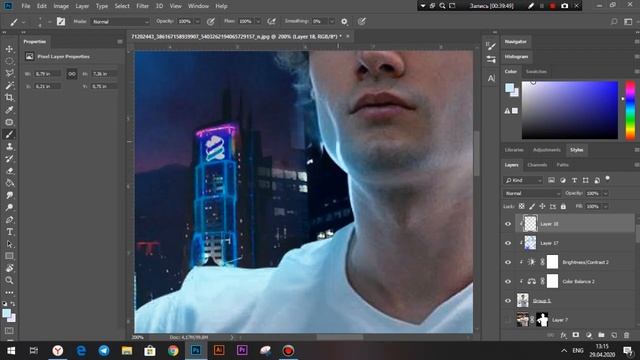Toggle lock image pixels
The height and width of the screenshot is (360, 640).
tap(532, 207)
